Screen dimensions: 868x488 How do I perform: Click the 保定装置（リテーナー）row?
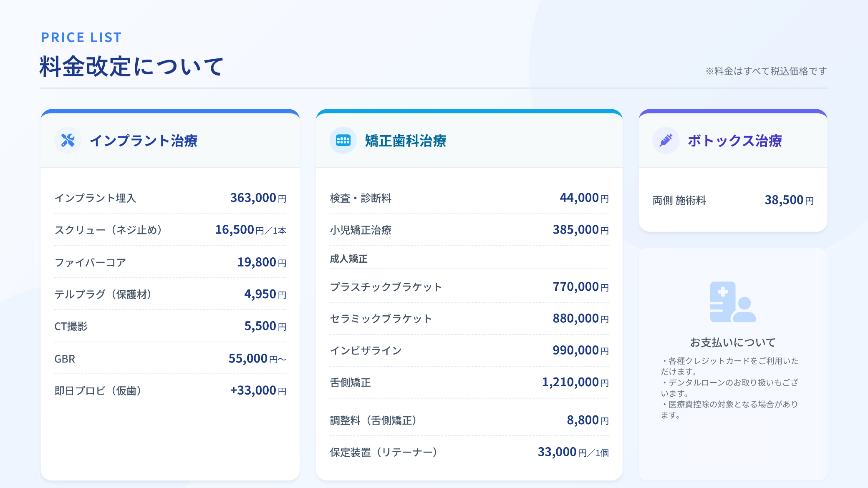[469, 452]
